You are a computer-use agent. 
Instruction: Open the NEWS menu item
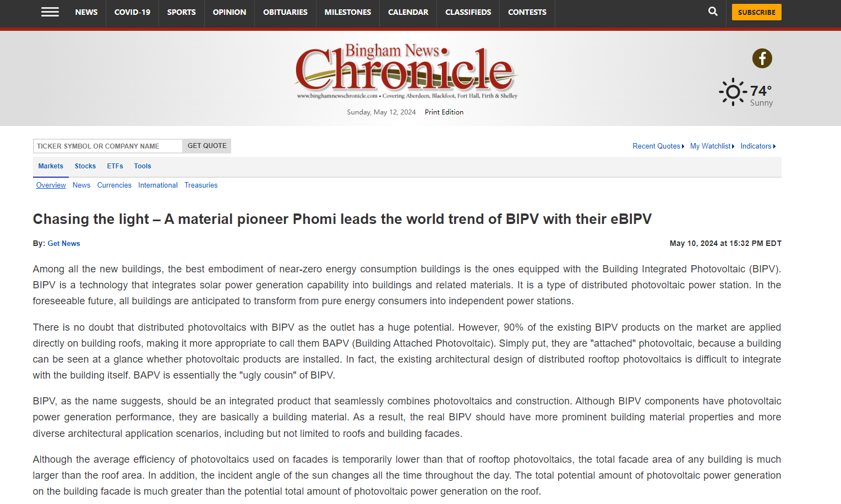click(86, 12)
